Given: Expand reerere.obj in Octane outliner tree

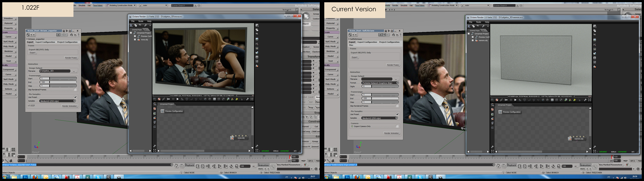Looking at the screenshot, I should [x=473, y=41].
